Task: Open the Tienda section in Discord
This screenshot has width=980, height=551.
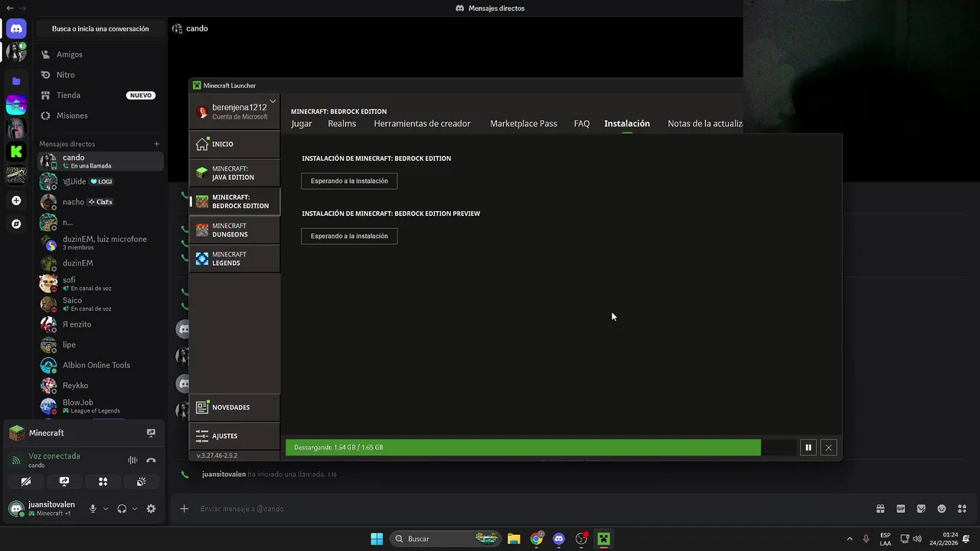Action: [x=100, y=95]
